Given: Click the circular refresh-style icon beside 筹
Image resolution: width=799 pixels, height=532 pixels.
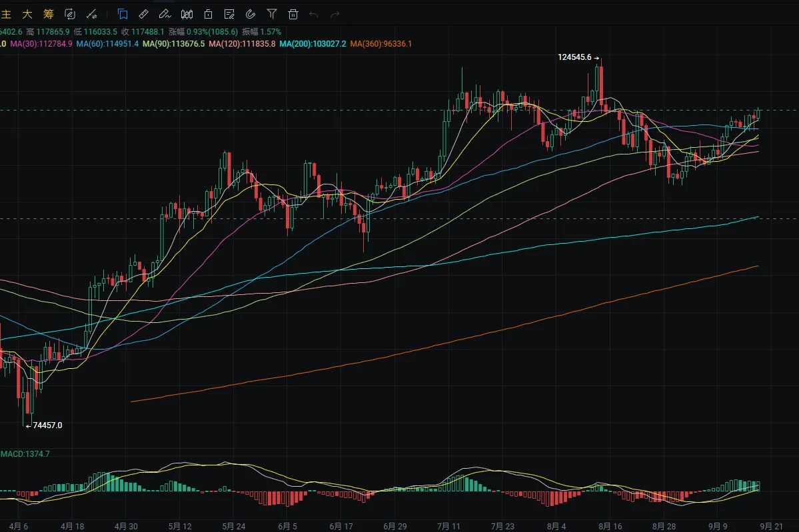Looking at the screenshot, I should [70, 13].
